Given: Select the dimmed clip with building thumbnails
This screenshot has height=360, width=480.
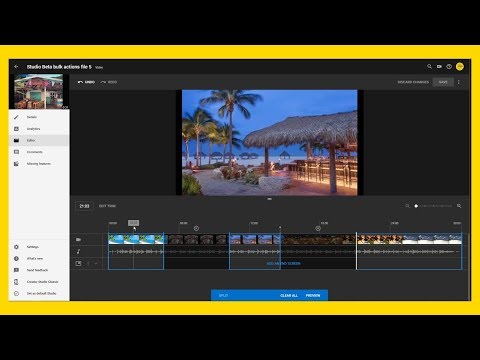Looking at the screenshot, I should 197,240.
